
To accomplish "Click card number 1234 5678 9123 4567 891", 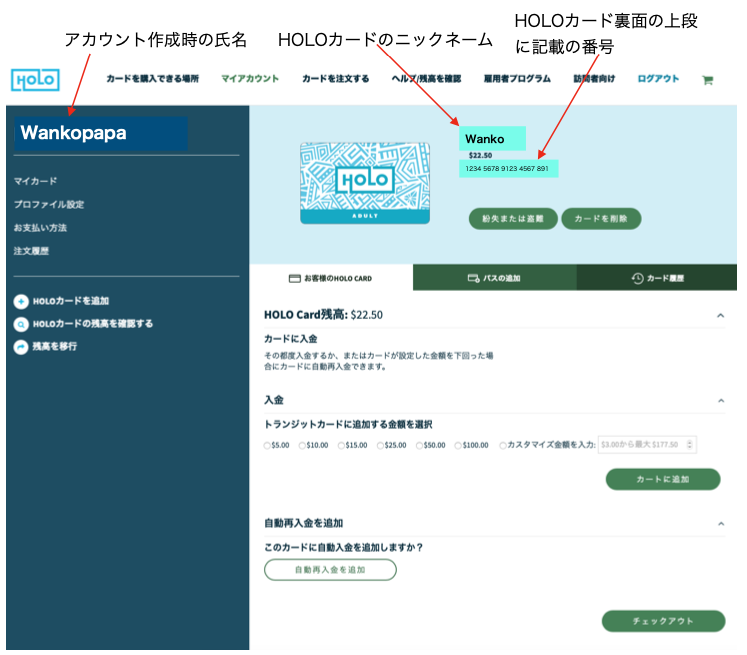I will (x=507, y=169).
